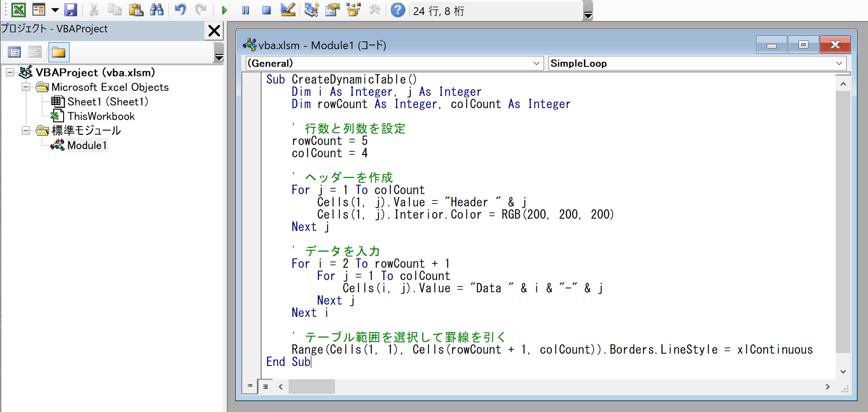This screenshot has height=412, width=868.
Task: Open the (General) object dropdown
Action: [x=537, y=63]
